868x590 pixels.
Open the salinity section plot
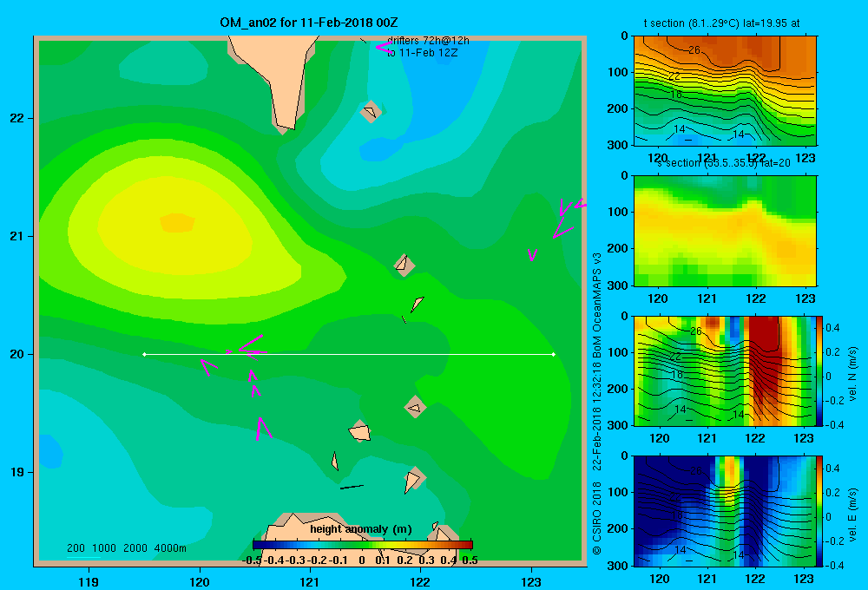(x=725, y=231)
